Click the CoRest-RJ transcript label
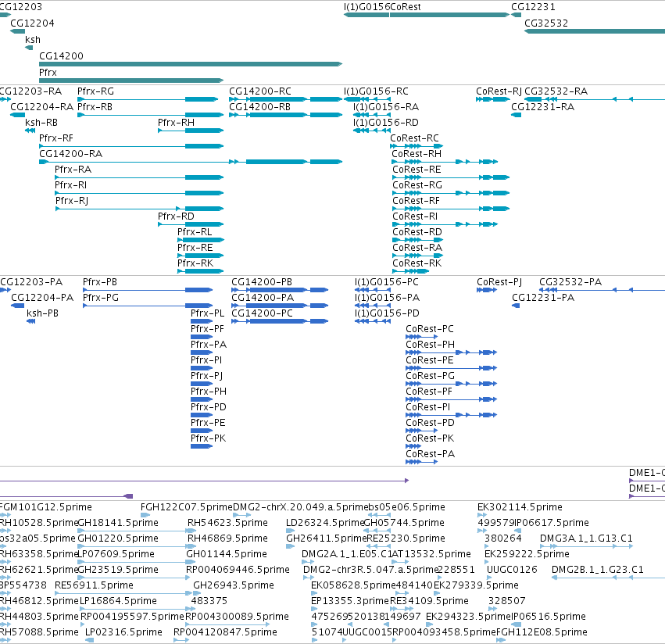 [499, 91]
